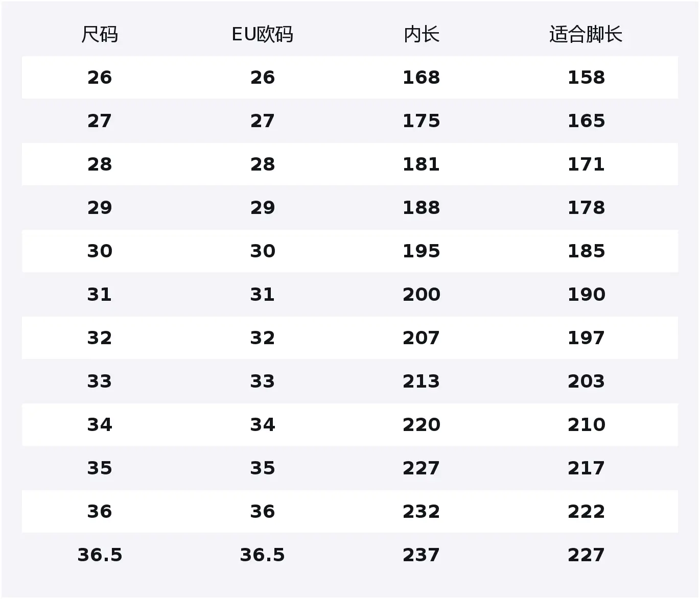Select the 220 value under 内长

pos(421,425)
